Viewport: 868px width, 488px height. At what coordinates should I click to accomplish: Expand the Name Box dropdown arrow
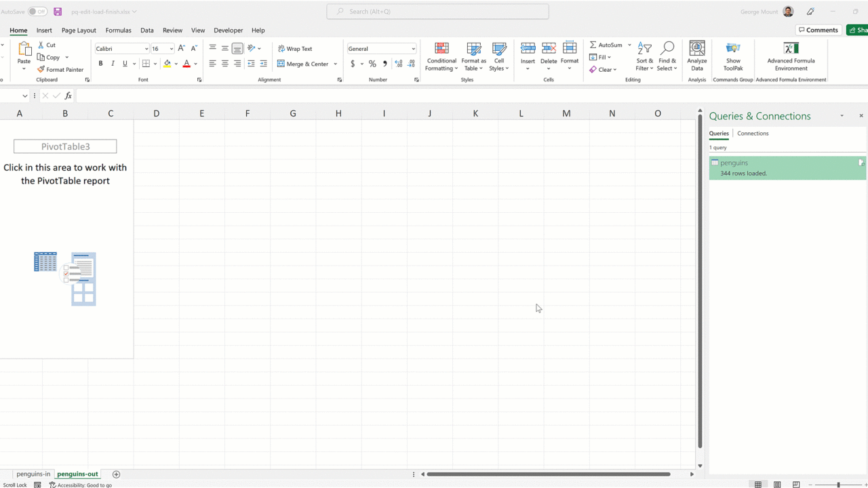pyautogui.click(x=25, y=96)
